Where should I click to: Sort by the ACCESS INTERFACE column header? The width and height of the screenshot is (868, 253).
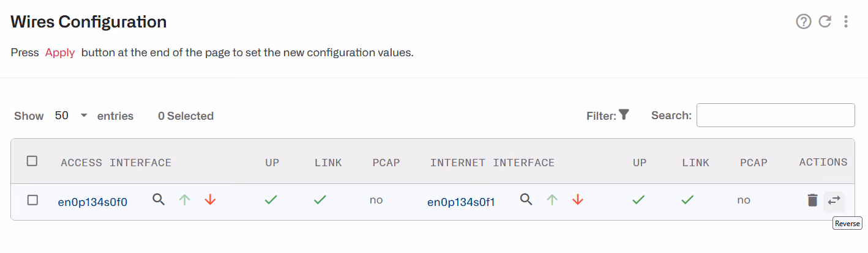(116, 163)
